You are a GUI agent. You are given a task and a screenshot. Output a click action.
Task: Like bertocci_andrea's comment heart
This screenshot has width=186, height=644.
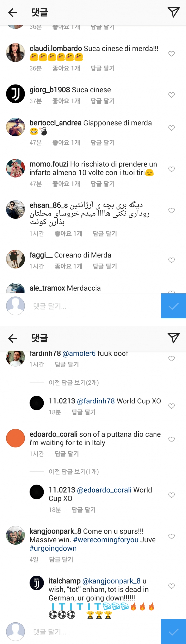click(x=171, y=128)
